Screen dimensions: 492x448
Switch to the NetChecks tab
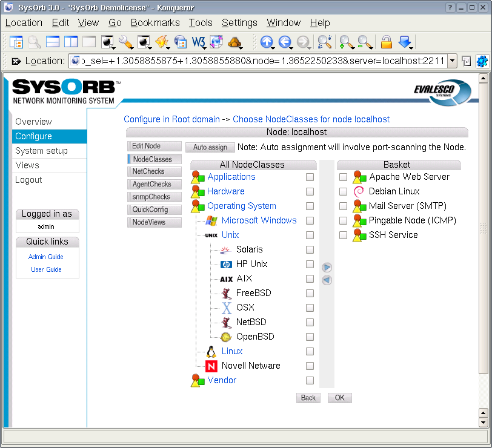coord(155,171)
